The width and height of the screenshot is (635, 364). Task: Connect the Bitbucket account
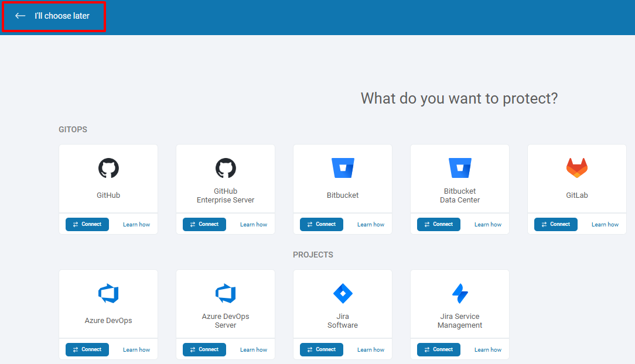tap(322, 224)
